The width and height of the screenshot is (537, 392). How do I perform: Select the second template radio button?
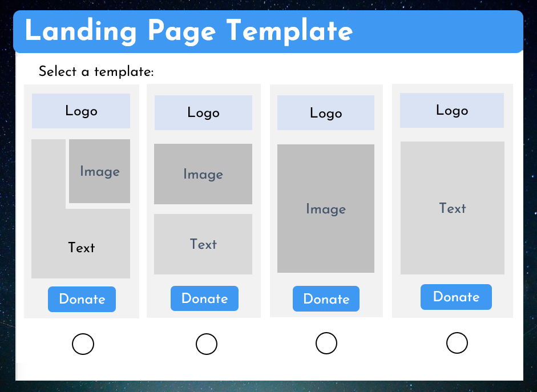(207, 343)
